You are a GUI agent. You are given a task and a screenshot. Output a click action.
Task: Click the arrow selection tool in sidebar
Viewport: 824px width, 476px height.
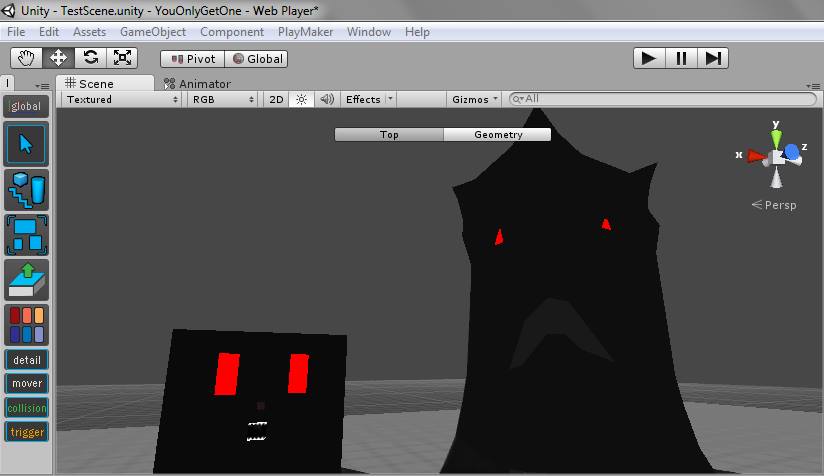26,143
